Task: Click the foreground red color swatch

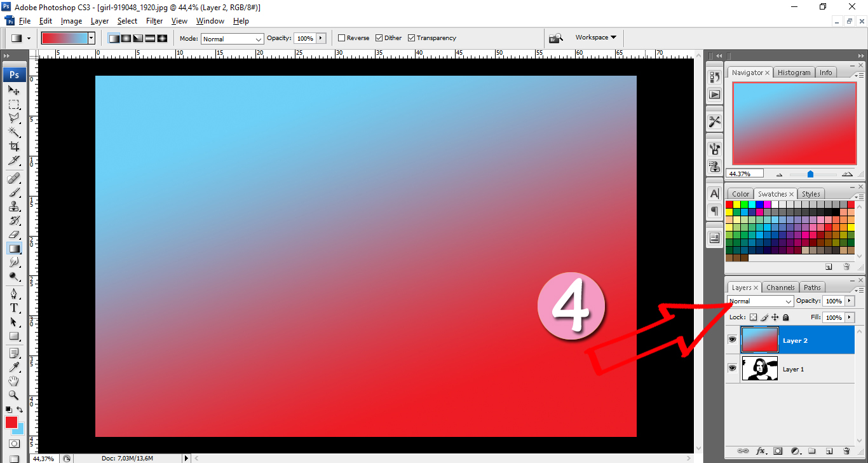Action: click(x=11, y=422)
